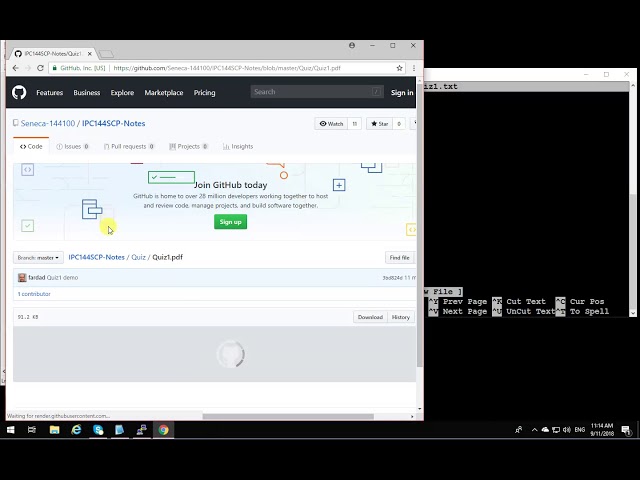The width and height of the screenshot is (640, 480).
Task: Watch the repository
Action: coord(331,124)
